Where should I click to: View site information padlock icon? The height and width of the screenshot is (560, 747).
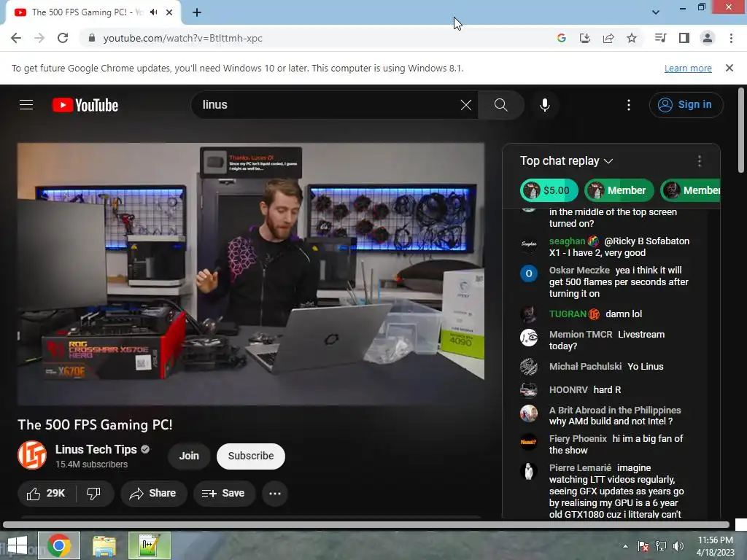coord(92,38)
